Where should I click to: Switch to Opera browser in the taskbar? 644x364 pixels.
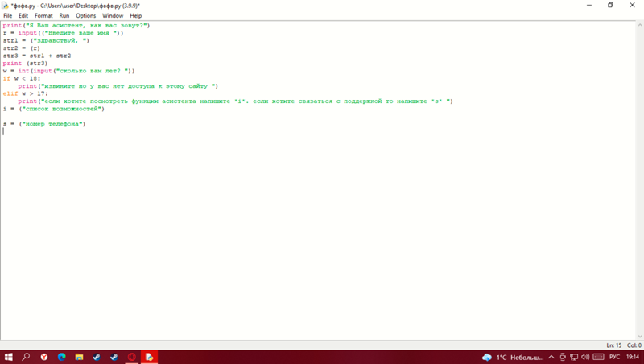coord(131,357)
